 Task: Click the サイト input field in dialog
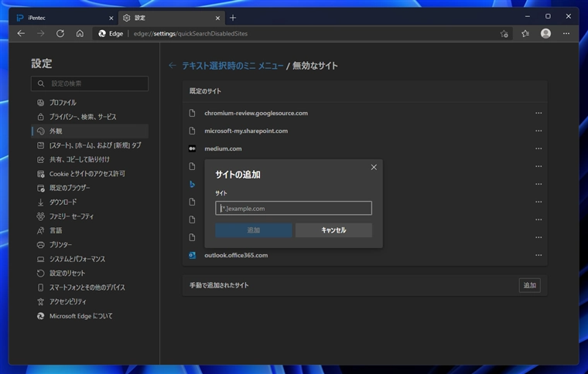click(x=294, y=208)
